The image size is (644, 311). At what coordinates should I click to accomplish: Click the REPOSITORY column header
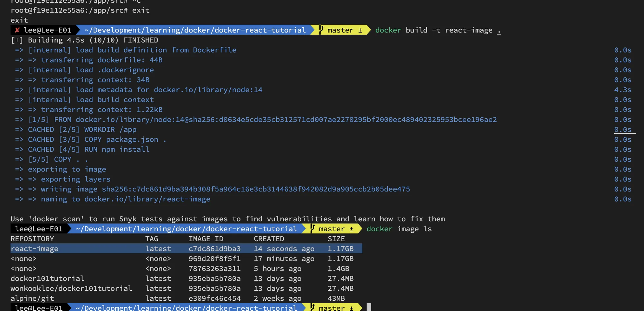pyautogui.click(x=32, y=239)
